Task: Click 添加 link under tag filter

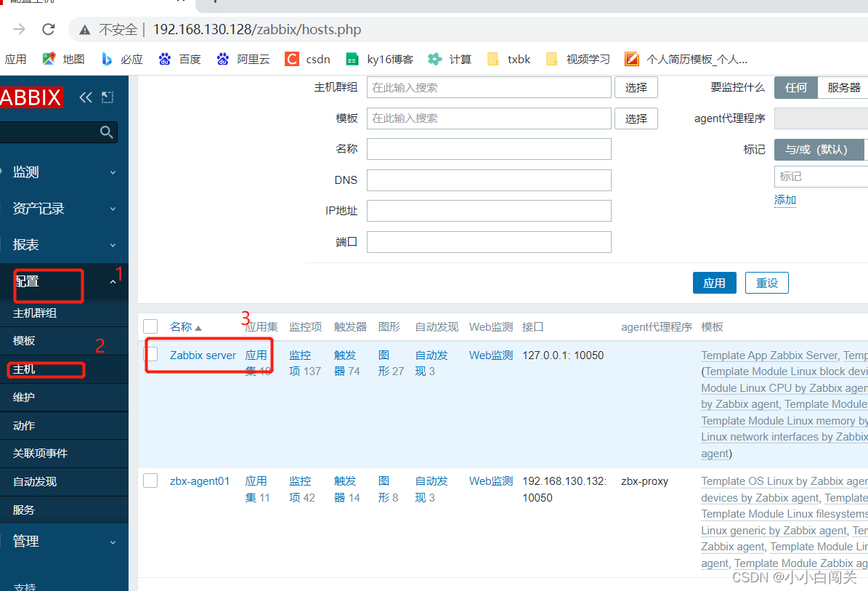Action: 785,200
